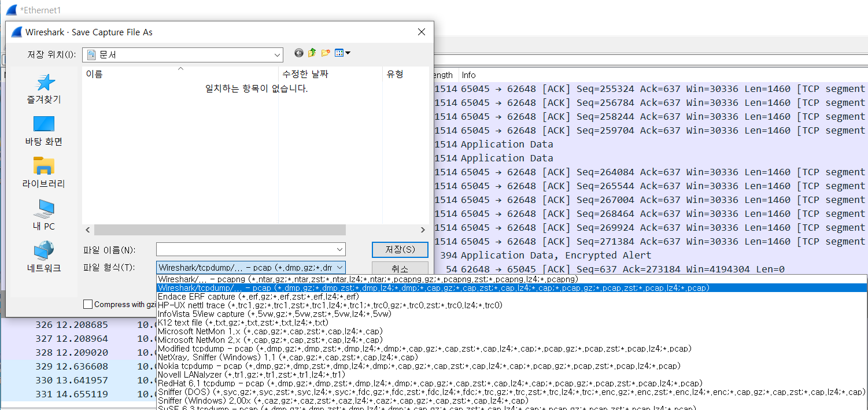Select packet row with Seq=265544
The height and width of the screenshot is (410, 868).
tap(650, 186)
